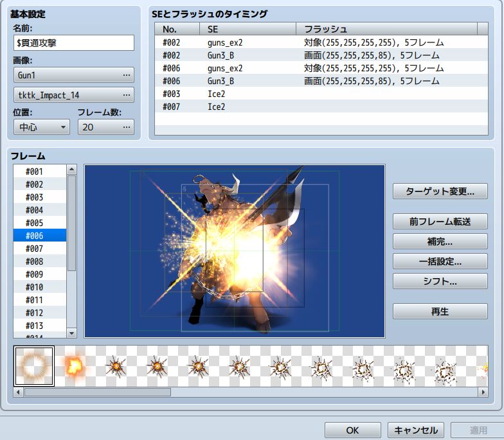Select frame #011 in frame list

coord(40,300)
